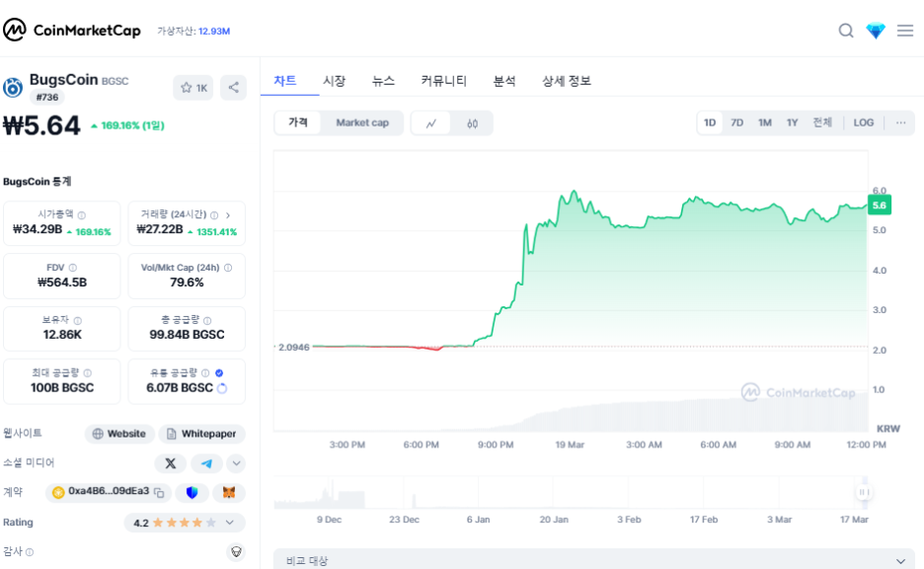This screenshot has height=569, width=924.
Task: Open the hamburger menu icon
Action: click(x=905, y=30)
